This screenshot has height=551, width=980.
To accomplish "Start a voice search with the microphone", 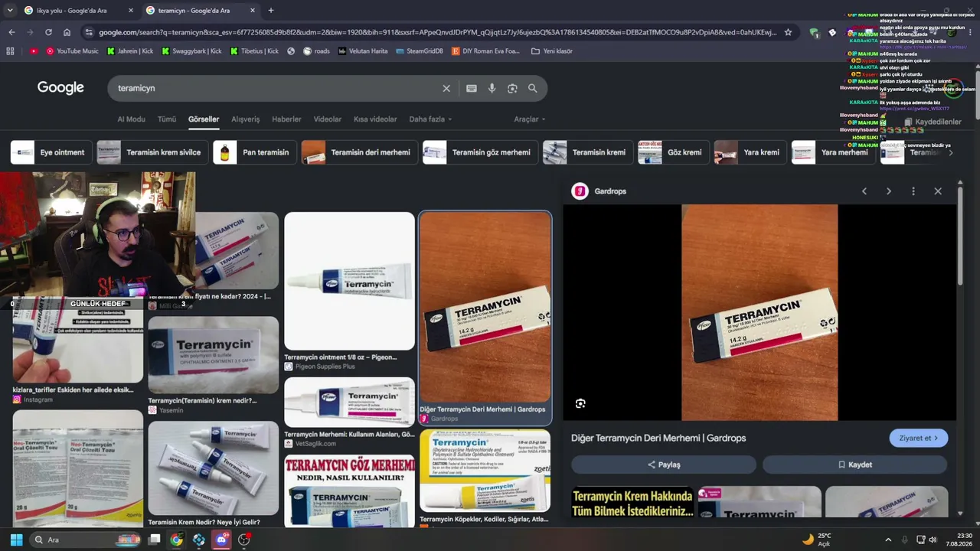I will (492, 88).
